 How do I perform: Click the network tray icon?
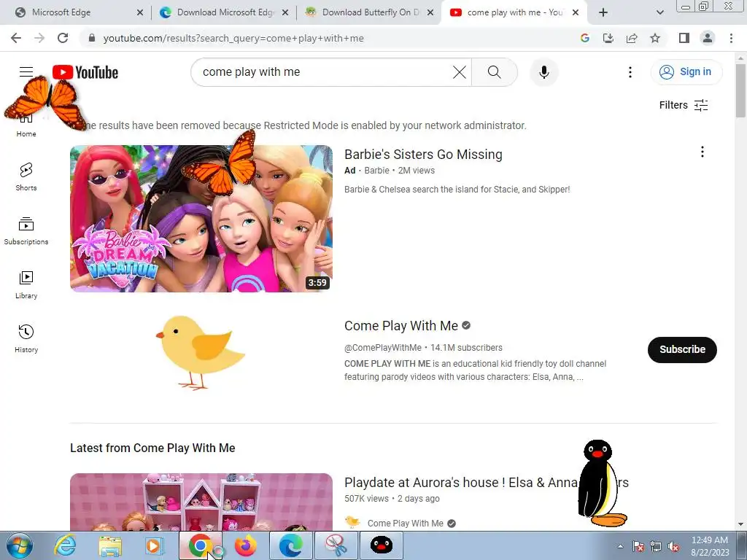656,547
